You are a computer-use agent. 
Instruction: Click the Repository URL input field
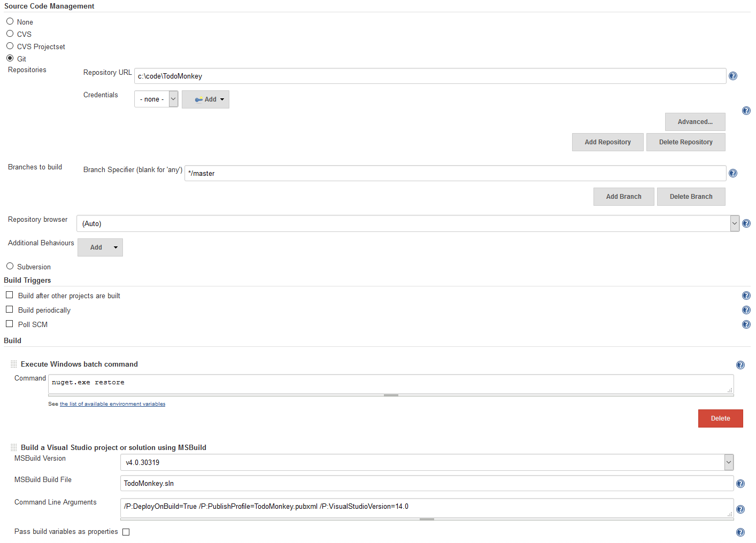pos(430,76)
